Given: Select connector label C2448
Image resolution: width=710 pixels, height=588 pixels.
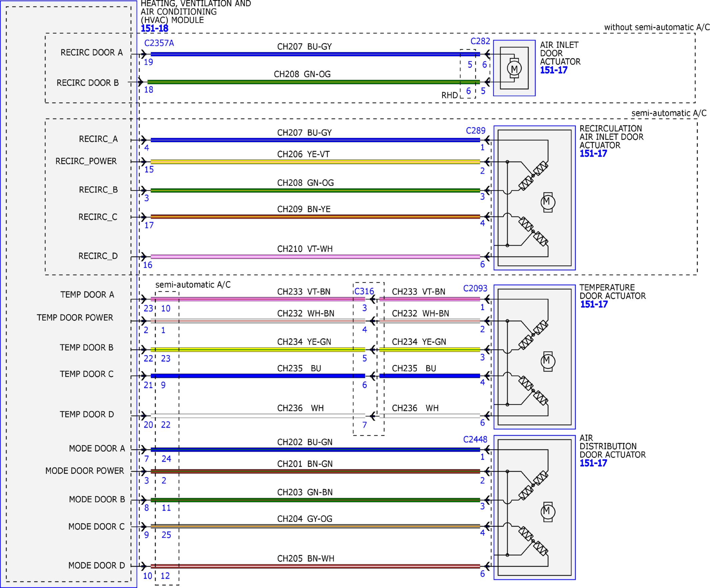Looking at the screenshot, I should coord(475,439).
